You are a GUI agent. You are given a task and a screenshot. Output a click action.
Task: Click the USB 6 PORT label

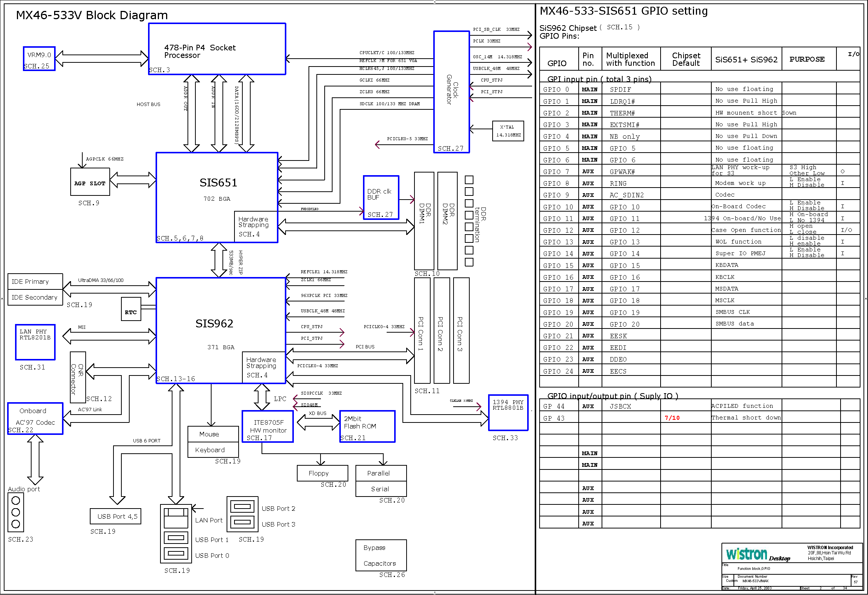coord(147,441)
